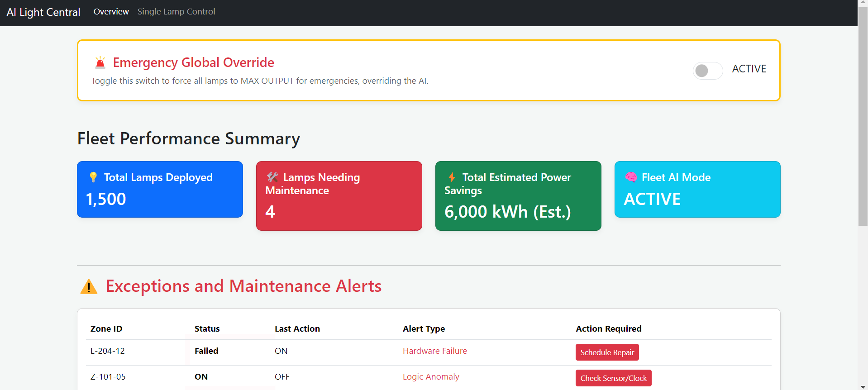Click the scrollbar up arrow
This screenshot has width=868, height=390.
click(863, 4)
